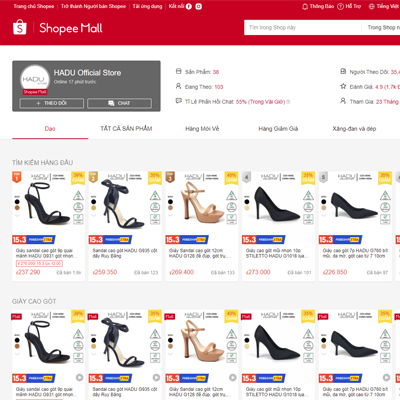Click the Tham Gia person icon
The height and width of the screenshot is (400, 400).
[x=343, y=101]
